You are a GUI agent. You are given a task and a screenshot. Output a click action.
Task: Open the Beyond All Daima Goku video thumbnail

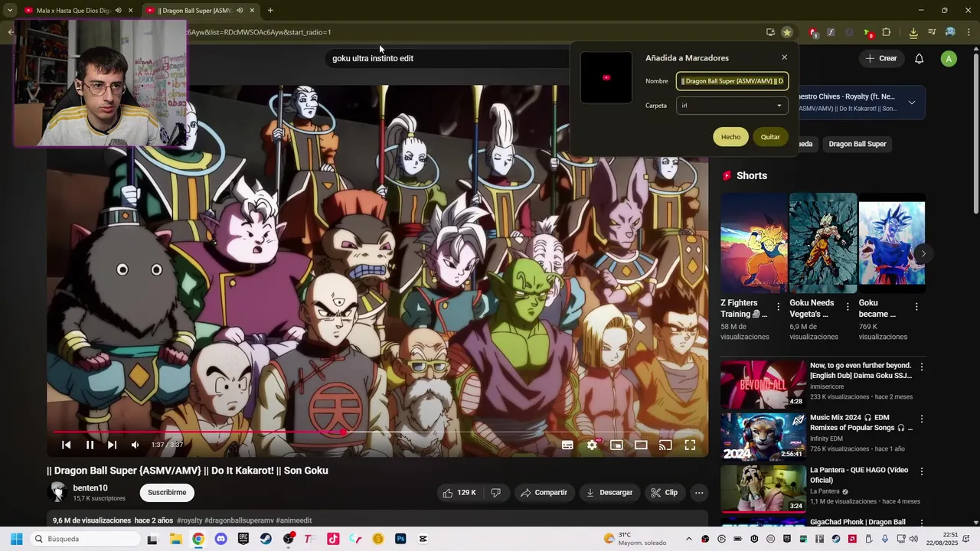pos(763,385)
